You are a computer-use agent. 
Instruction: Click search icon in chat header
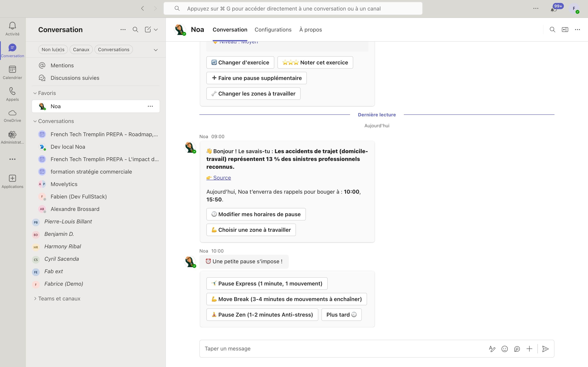coord(552,30)
